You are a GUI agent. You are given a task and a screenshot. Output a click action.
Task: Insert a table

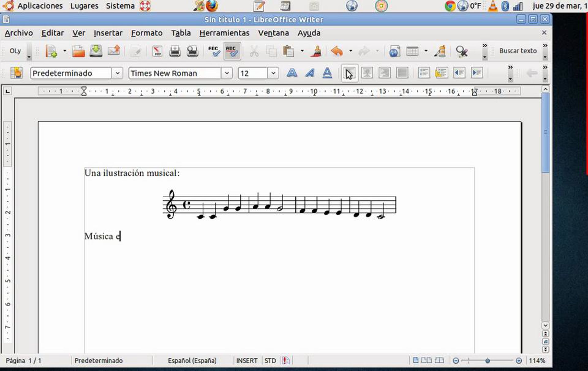(x=412, y=51)
